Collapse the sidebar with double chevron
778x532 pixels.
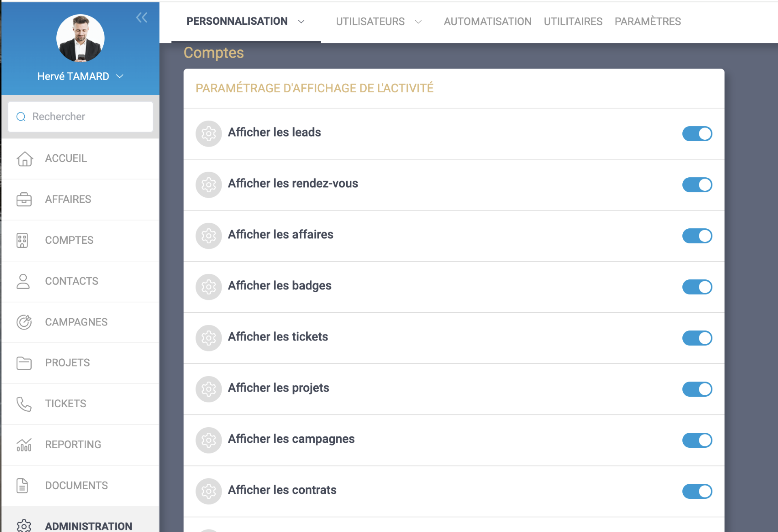(x=141, y=17)
